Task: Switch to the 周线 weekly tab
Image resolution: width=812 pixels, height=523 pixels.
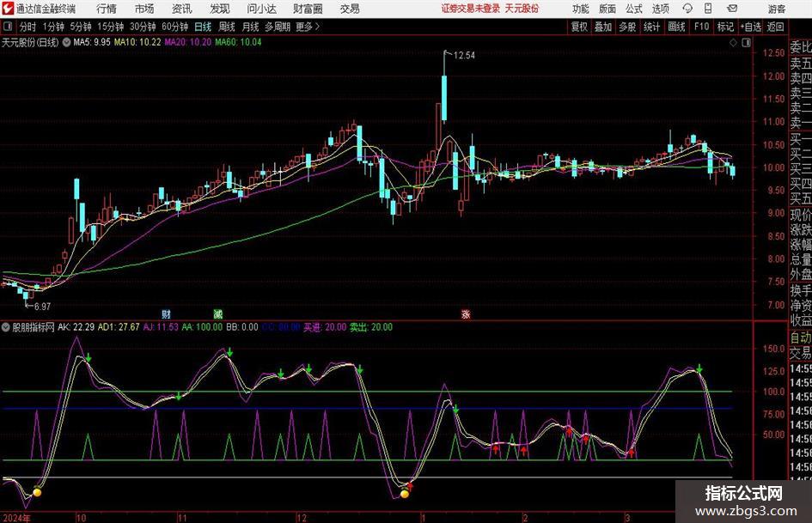Action: point(227,27)
